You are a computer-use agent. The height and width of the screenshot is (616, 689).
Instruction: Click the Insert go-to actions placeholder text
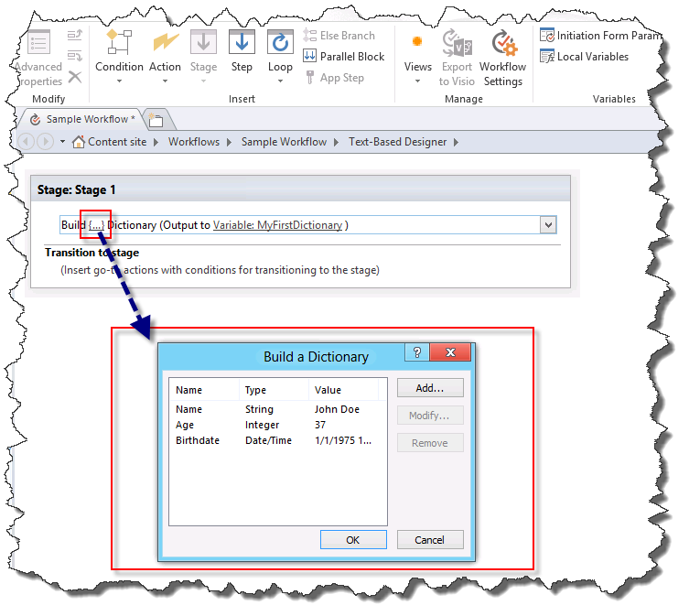[220, 270]
